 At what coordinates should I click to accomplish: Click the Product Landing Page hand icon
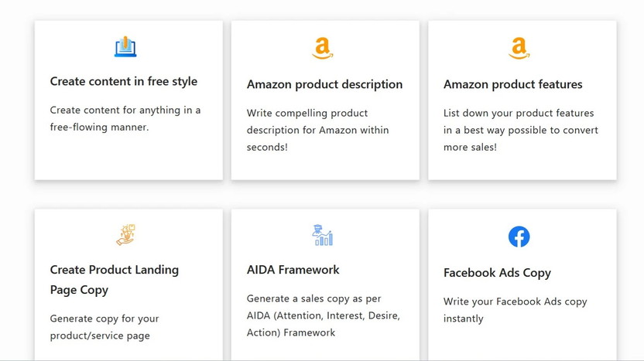126,234
